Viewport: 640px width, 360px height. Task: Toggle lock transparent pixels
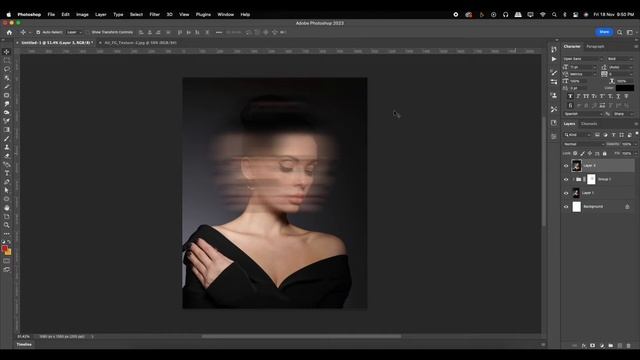pos(575,153)
